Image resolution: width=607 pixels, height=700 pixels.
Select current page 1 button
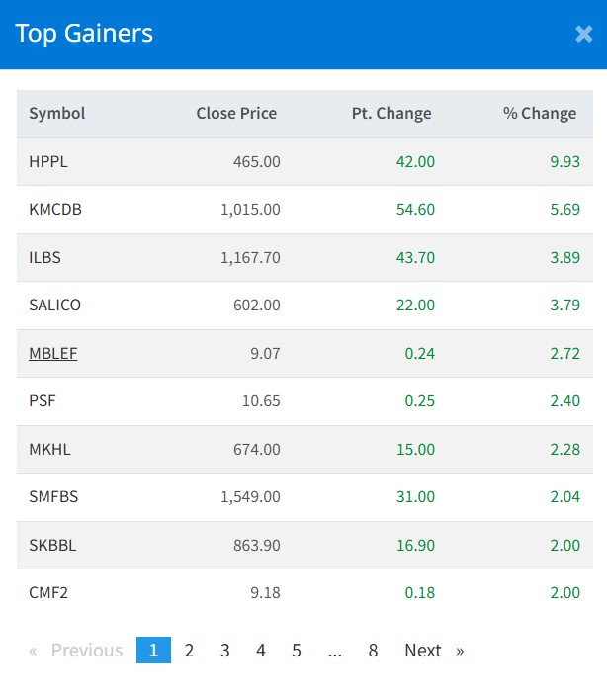153,651
